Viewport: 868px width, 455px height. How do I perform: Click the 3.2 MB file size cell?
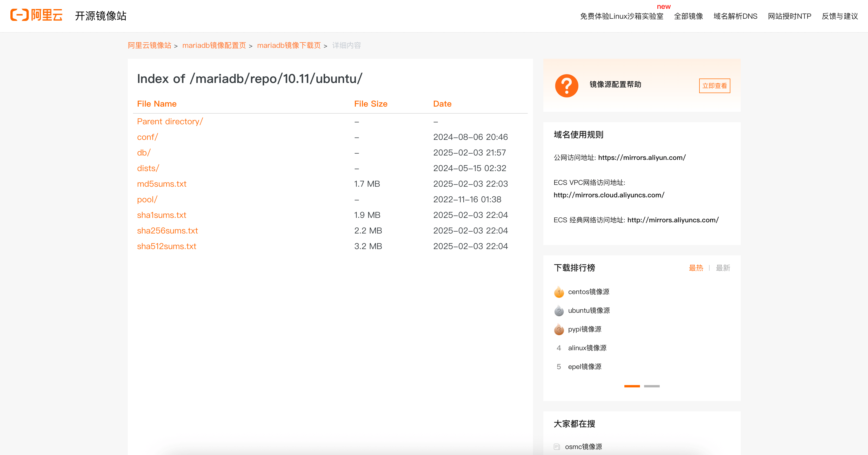click(x=368, y=246)
